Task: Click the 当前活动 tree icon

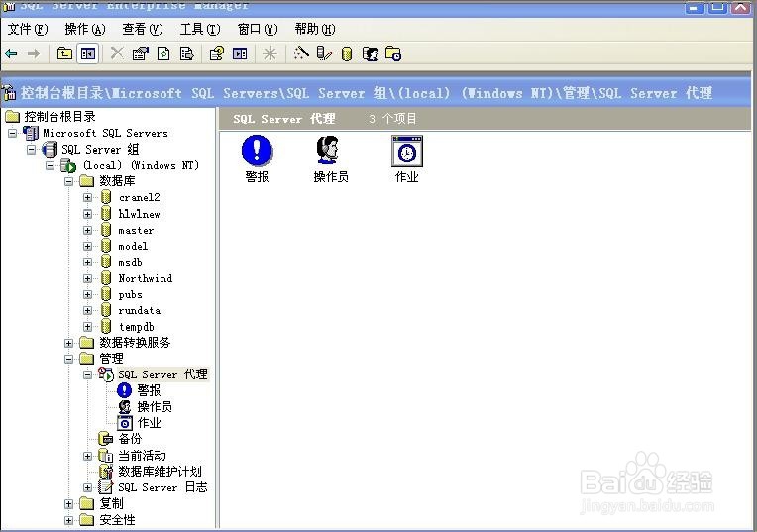Action: pos(106,456)
